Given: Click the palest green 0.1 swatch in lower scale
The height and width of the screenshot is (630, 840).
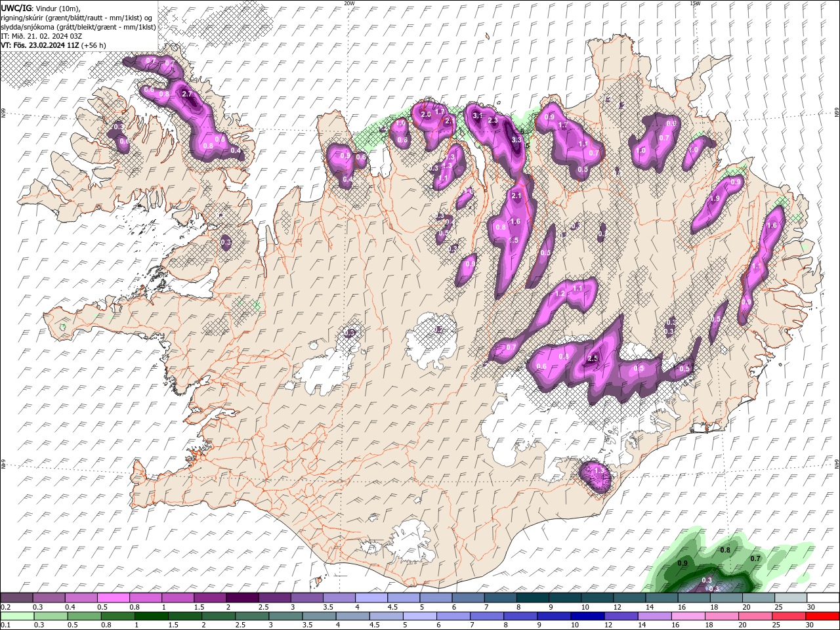Looking at the screenshot, I should pos(16,616).
